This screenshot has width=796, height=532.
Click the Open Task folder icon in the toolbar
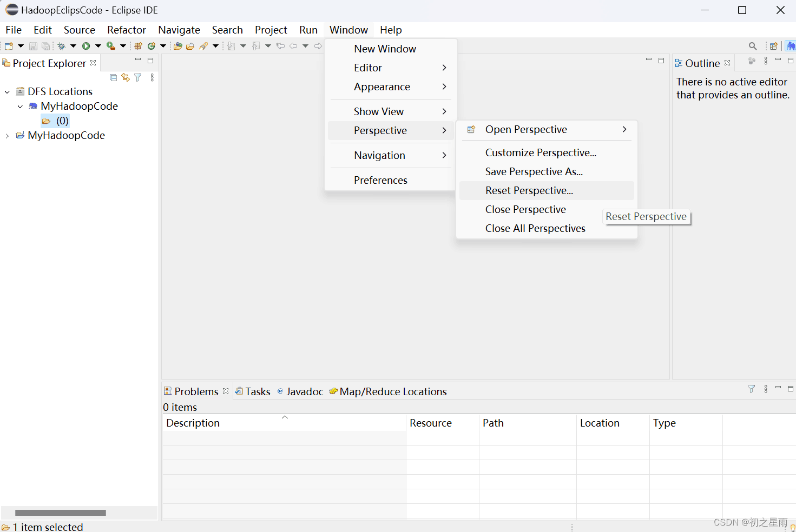(190, 46)
